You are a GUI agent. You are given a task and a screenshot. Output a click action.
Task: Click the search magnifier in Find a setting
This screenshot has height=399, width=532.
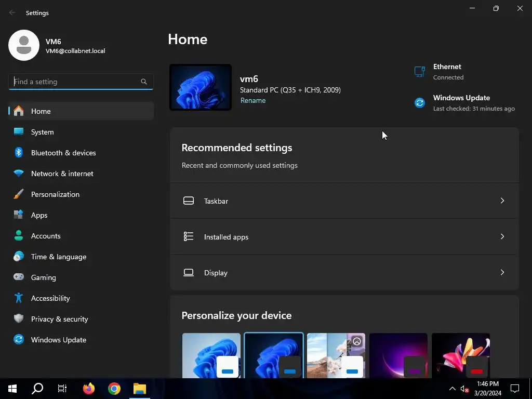[x=144, y=82]
